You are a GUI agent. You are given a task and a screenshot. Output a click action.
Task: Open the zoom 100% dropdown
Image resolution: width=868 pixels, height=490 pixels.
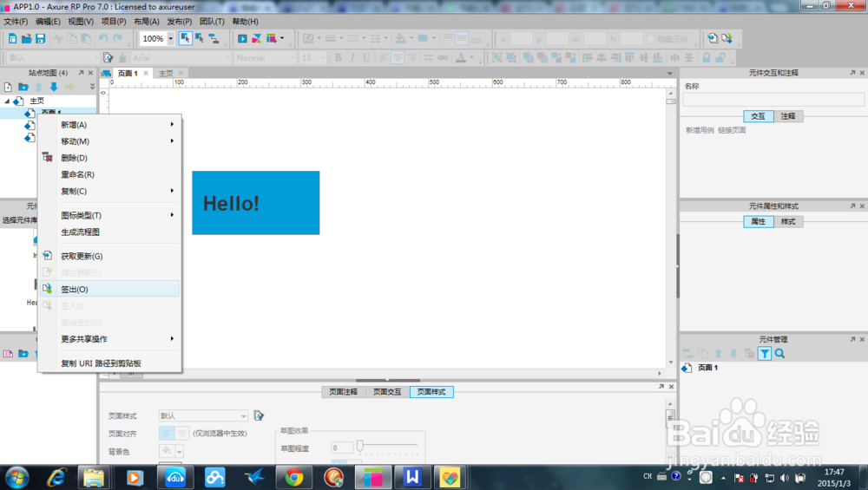click(x=170, y=38)
